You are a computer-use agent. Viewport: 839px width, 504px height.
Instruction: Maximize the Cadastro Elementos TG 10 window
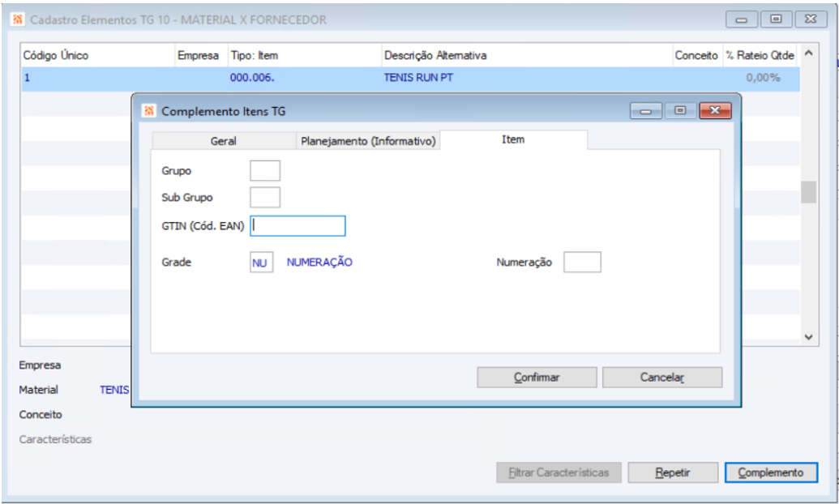(776, 19)
